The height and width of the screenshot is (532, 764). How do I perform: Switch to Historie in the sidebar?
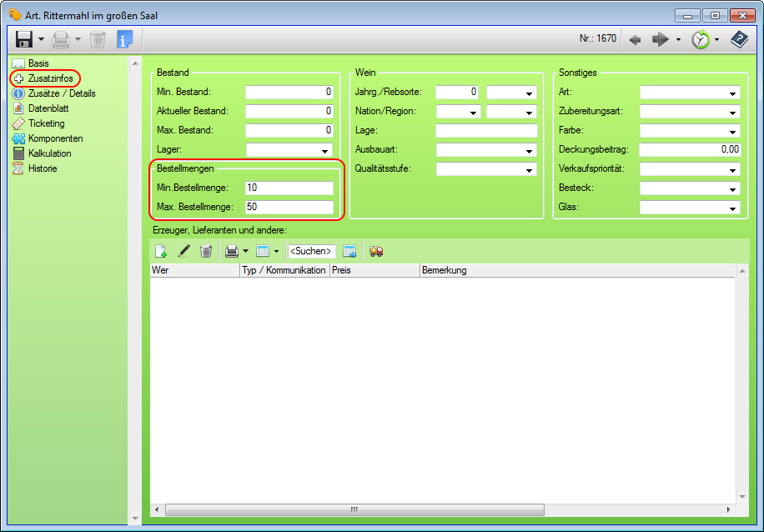tap(43, 168)
